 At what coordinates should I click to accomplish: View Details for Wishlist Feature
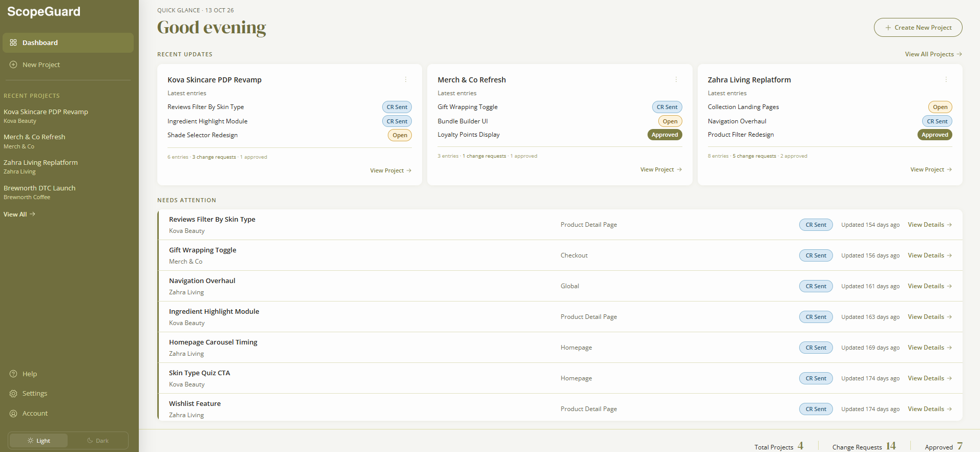930,409
